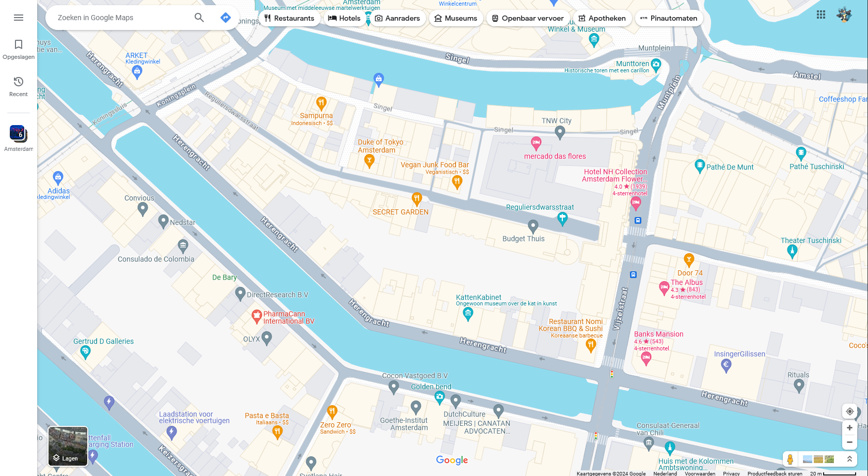Open the KattenKabinet museum marker
The width and height of the screenshot is (868, 476).
coord(468,313)
